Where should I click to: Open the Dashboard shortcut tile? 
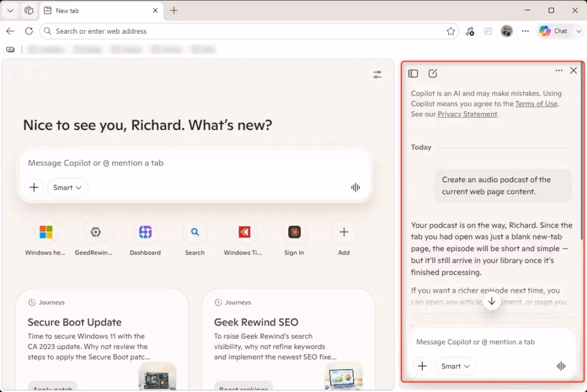click(145, 238)
